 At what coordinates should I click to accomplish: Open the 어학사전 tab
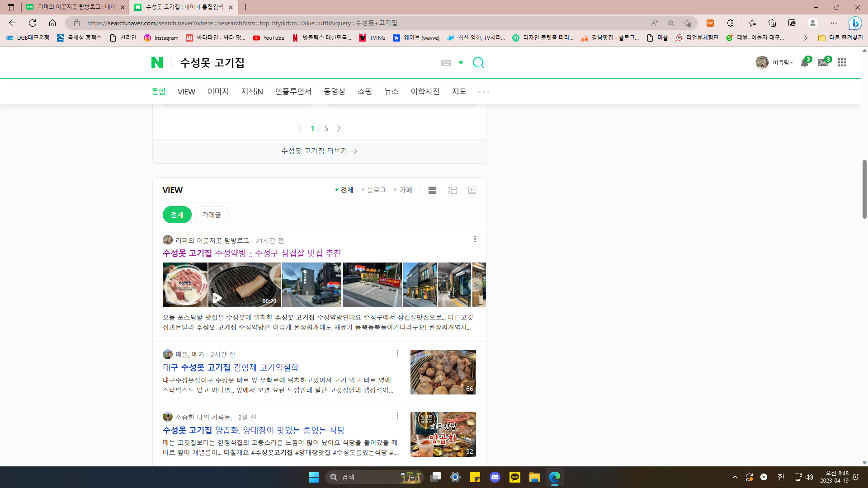pos(425,91)
